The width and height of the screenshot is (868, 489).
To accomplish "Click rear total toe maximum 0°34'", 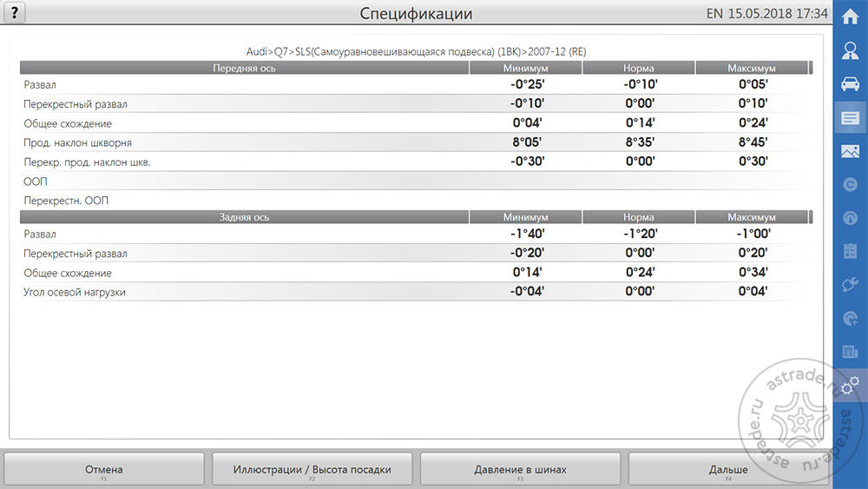I will pos(753,273).
